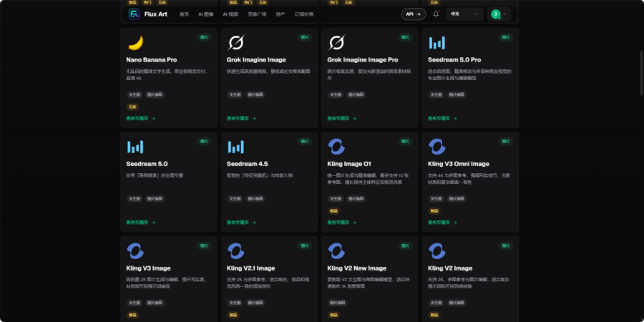Click the Flux Art brand name text
Screen dimensions: 644x322
coord(156,14)
